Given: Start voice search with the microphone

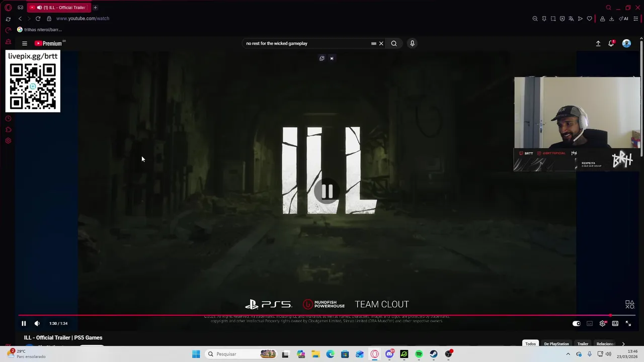Looking at the screenshot, I should (412, 43).
